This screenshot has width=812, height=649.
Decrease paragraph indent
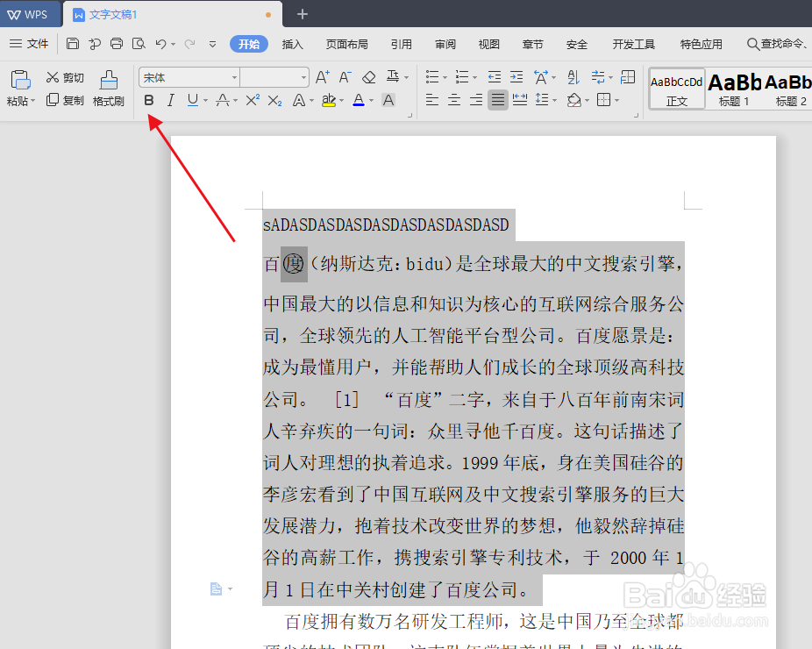495,77
